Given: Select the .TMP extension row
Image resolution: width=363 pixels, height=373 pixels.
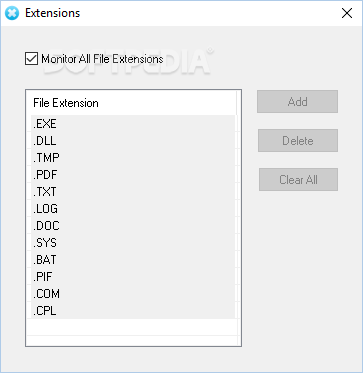Looking at the screenshot, I should pos(133,158).
